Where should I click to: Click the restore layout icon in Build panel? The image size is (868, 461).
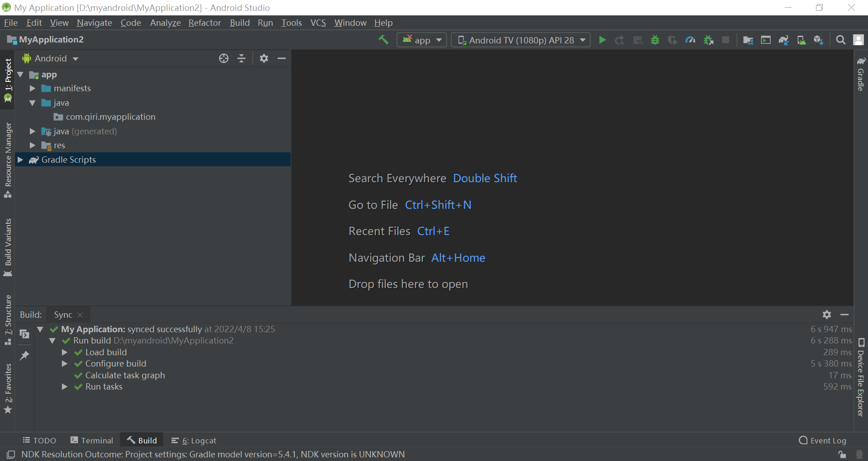[24, 334]
